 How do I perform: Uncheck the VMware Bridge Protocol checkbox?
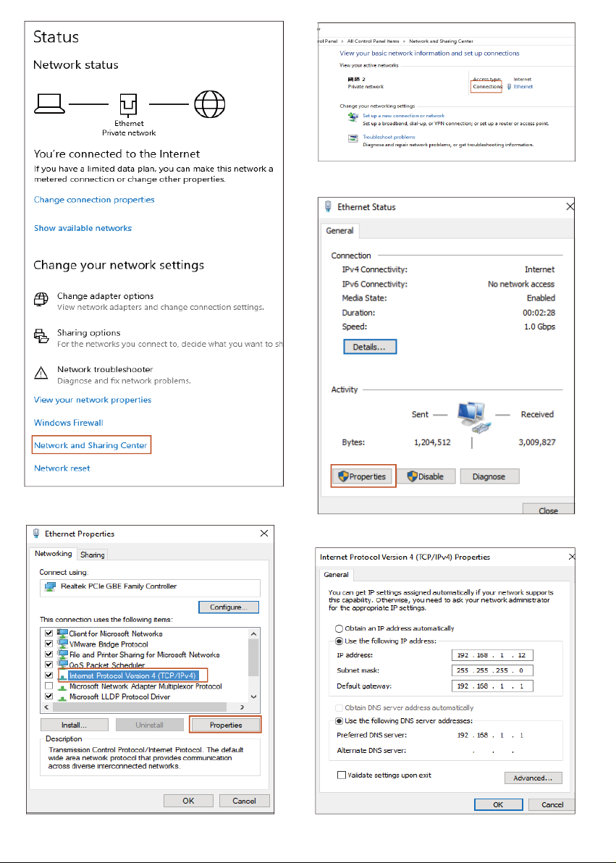49,644
